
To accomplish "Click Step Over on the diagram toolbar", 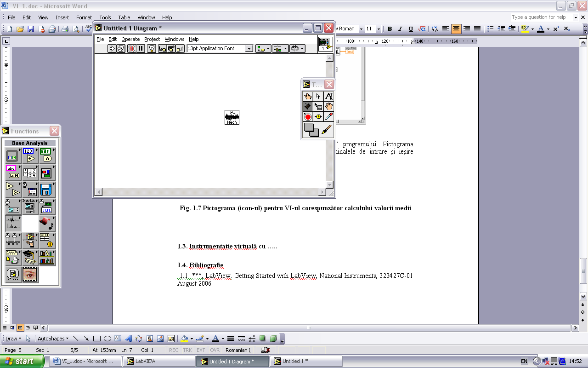I will click(x=171, y=48).
